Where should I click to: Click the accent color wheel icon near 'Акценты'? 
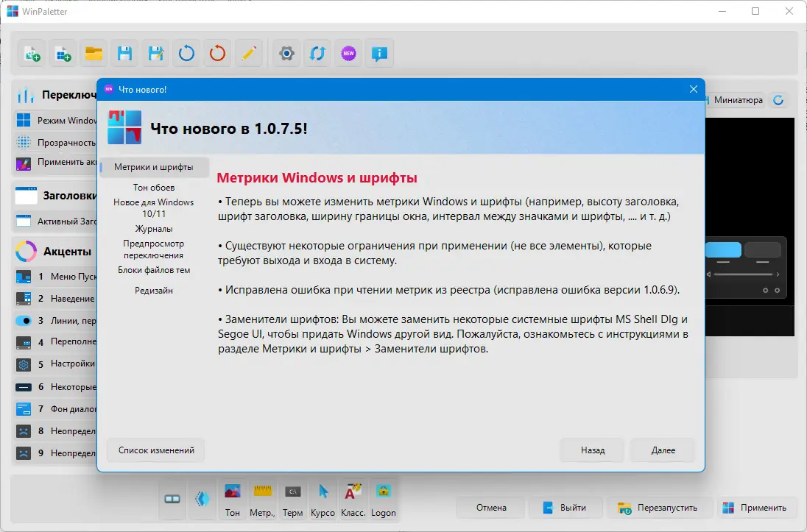(26, 252)
